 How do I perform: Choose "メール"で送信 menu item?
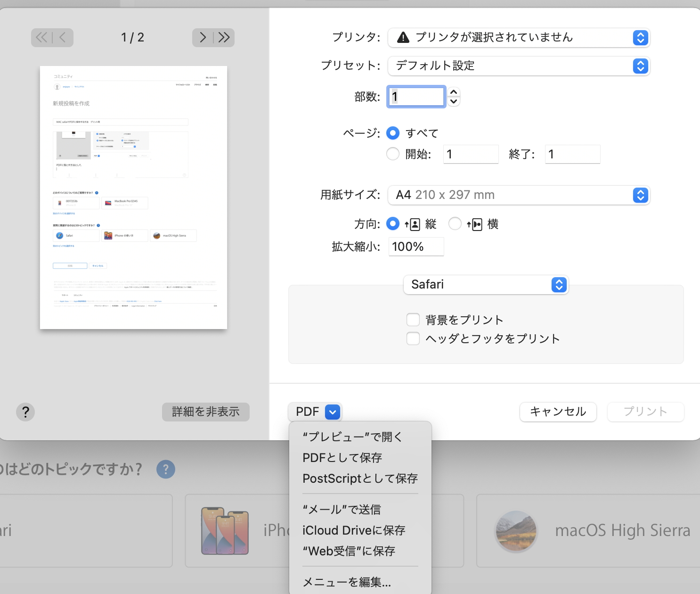point(360,510)
